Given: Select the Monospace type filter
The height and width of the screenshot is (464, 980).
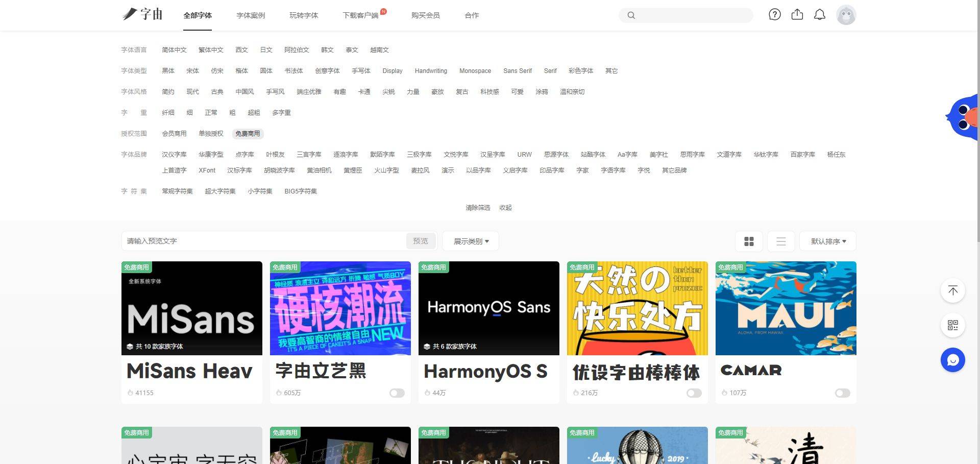Looking at the screenshot, I should [475, 71].
